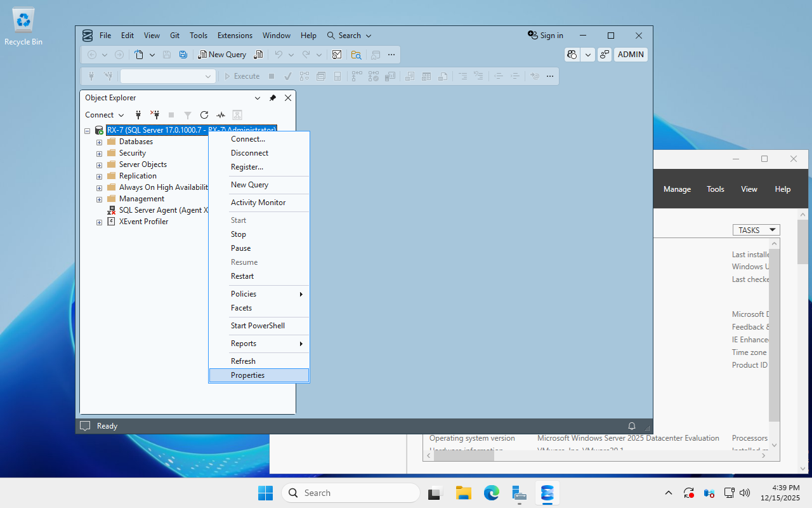This screenshot has width=812, height=508.
Task: Toggle the Object Explorer pushpin auto-hide
Action: 273,98
